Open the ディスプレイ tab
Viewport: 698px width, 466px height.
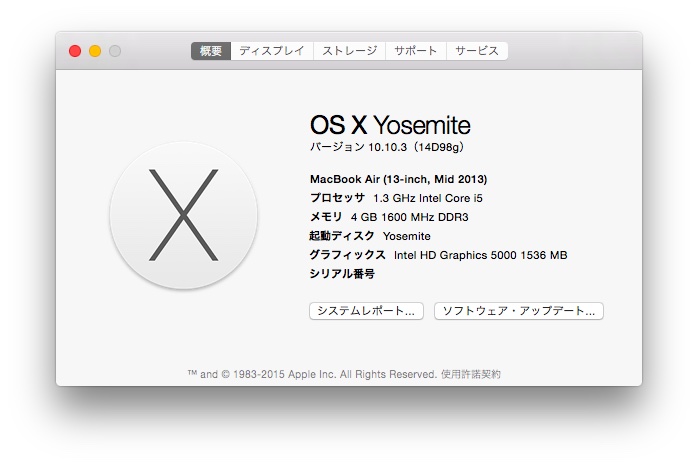tap(272, 51)
